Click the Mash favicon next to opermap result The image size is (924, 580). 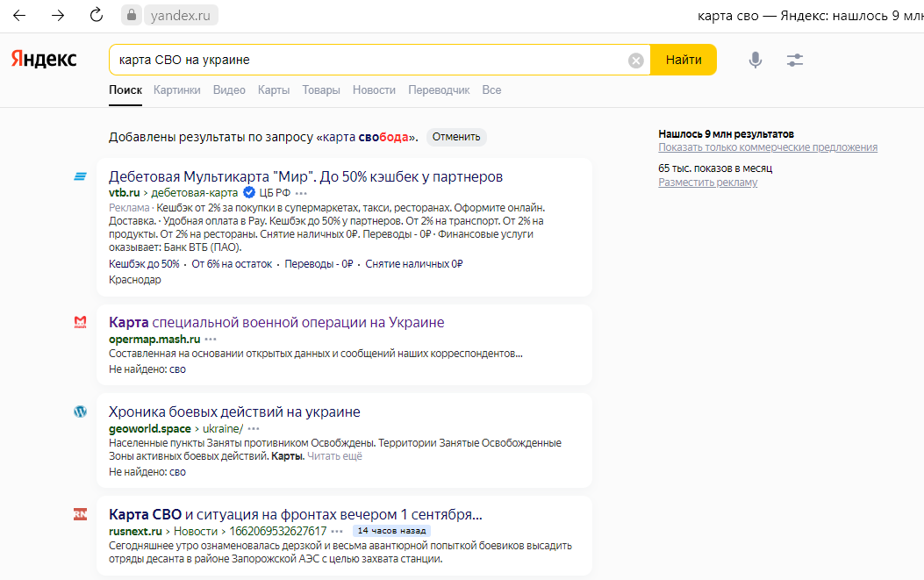[x=80, y=322]
